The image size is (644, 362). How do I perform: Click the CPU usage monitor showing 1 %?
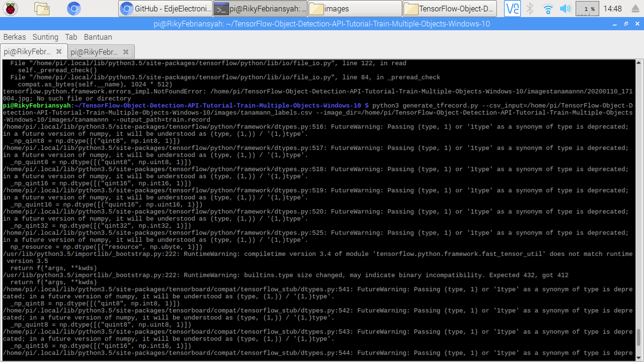[587, 9]
